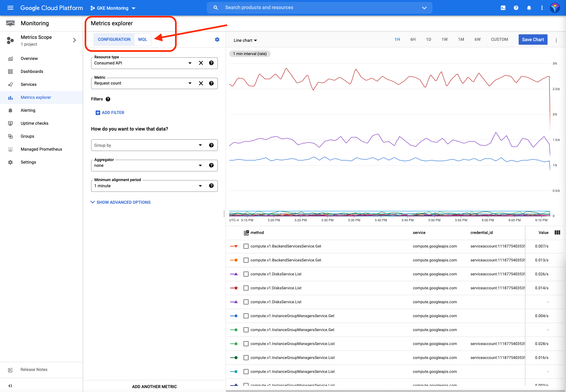
Task: Switch to the MQL tab
Action: point(143,40)
